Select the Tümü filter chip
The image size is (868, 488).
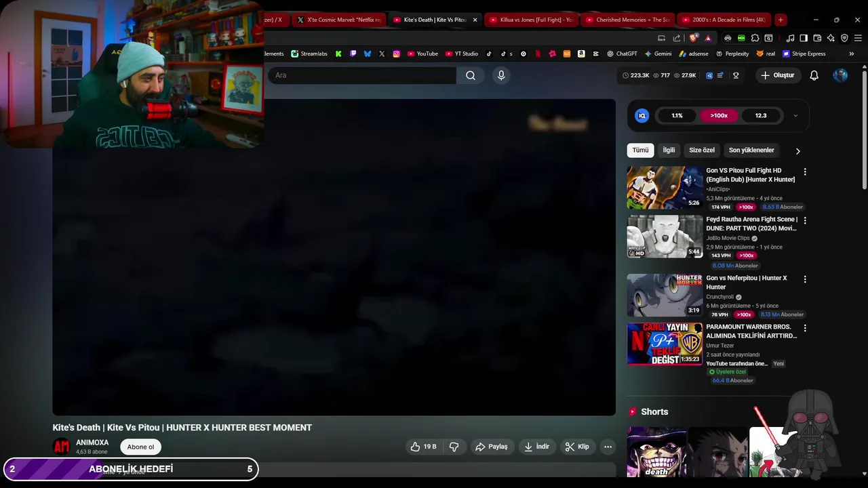pos(640,150)
